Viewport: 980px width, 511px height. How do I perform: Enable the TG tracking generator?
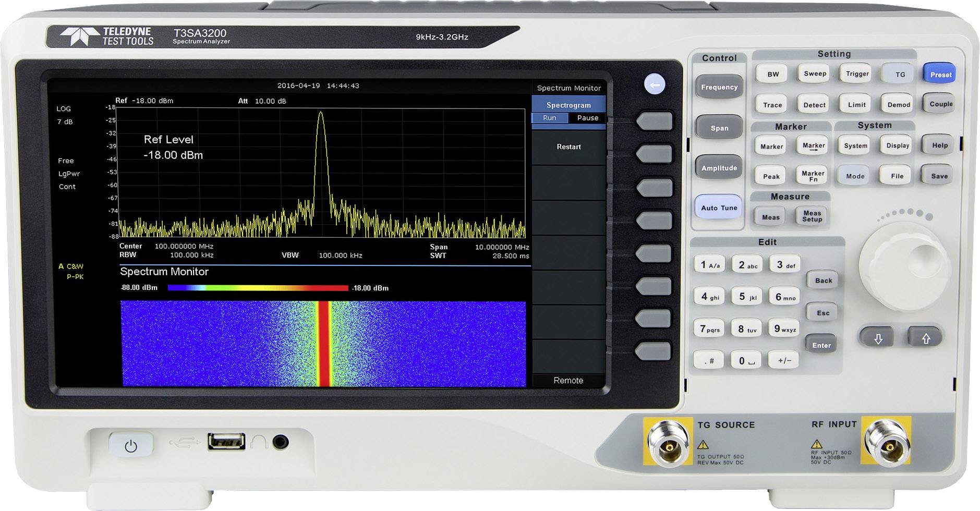pos(898,74)
